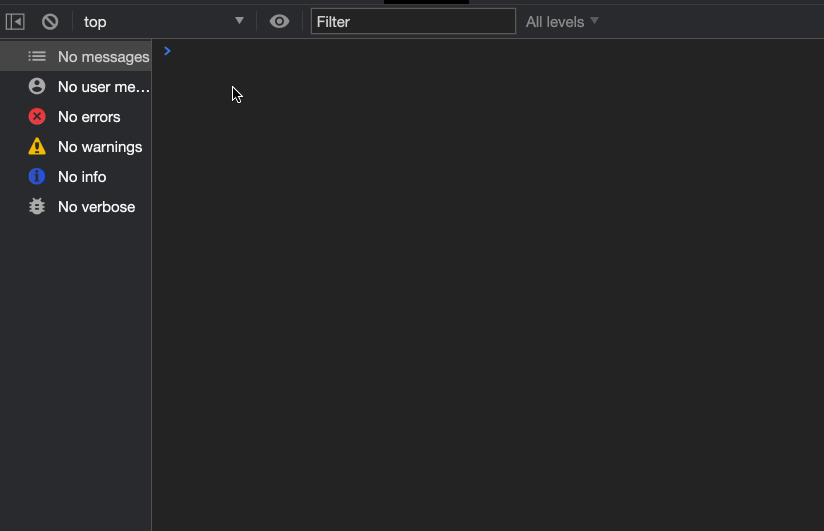This screenshot has height=531, width=824.
Task: Clear the console
Action: pyautogui.click(x=50, y=22)
